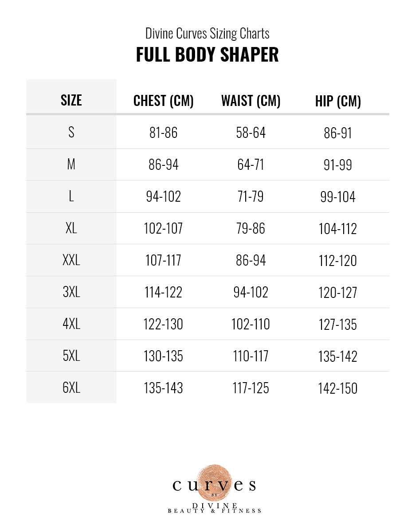Select chest value 122-130 for 4XL
The height and width of the screenshot is (532, 415).
pos(163,325)
